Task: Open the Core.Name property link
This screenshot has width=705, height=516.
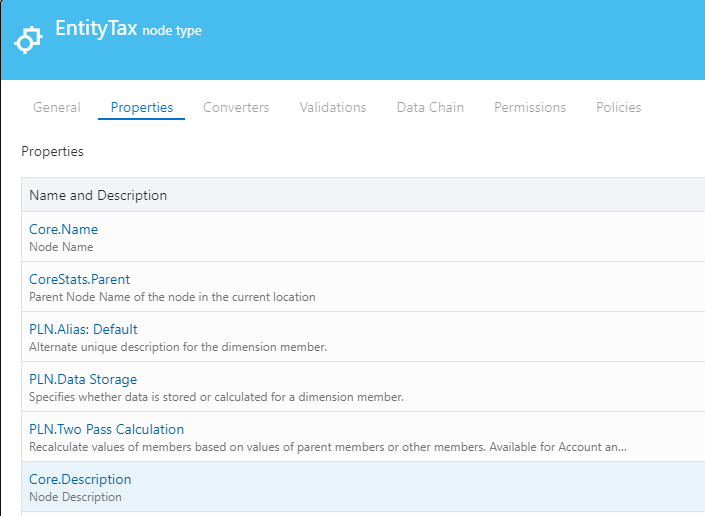Action: 63,229
